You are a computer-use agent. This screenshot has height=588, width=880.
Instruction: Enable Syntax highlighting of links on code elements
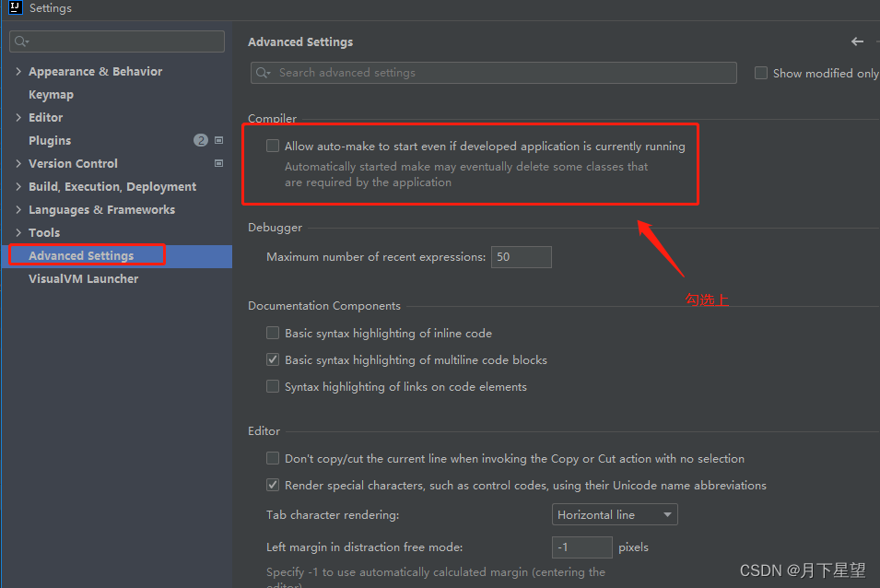pyautogui.click(x=273, y=386)
